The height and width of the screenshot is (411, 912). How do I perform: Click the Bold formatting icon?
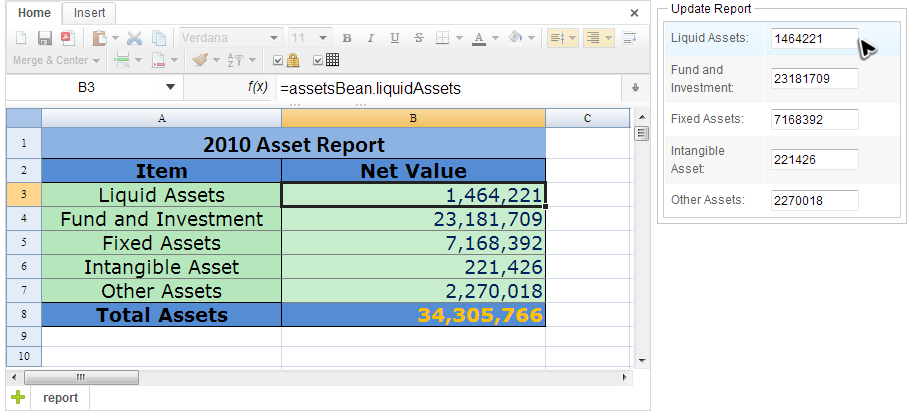coord(347,38)
